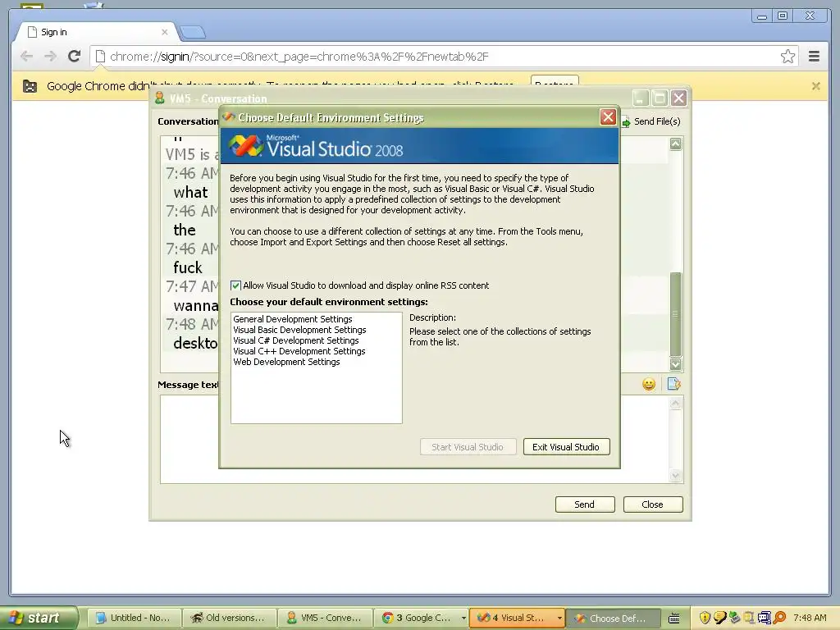
Task: Minimize the VM5 Conversation window
Action: (x=640, y=98)
